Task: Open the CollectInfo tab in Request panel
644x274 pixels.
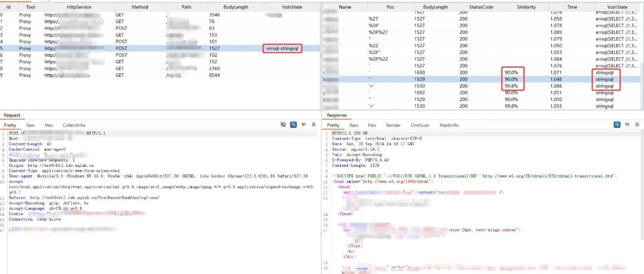Action: [x=74, y=125]
